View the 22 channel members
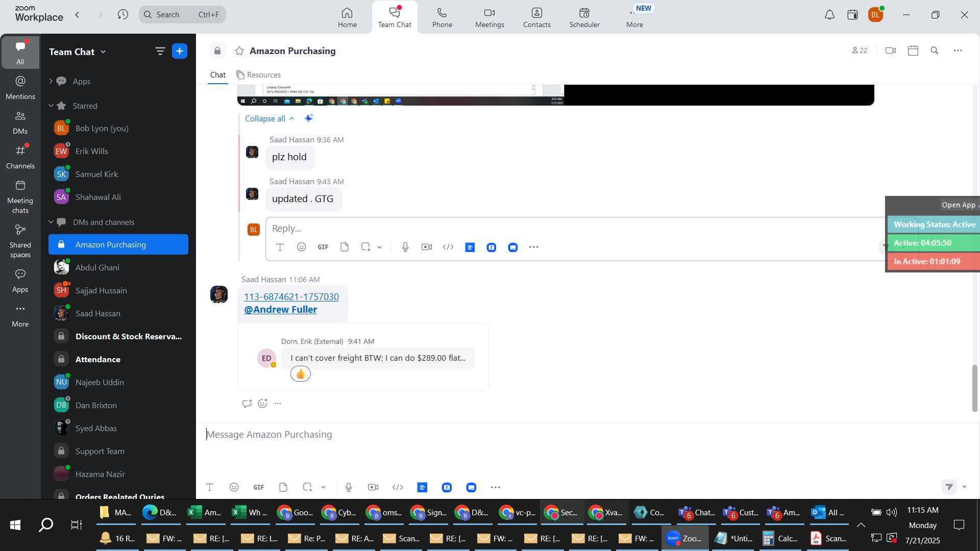This screenshot has width=980, height=551. 860,51
